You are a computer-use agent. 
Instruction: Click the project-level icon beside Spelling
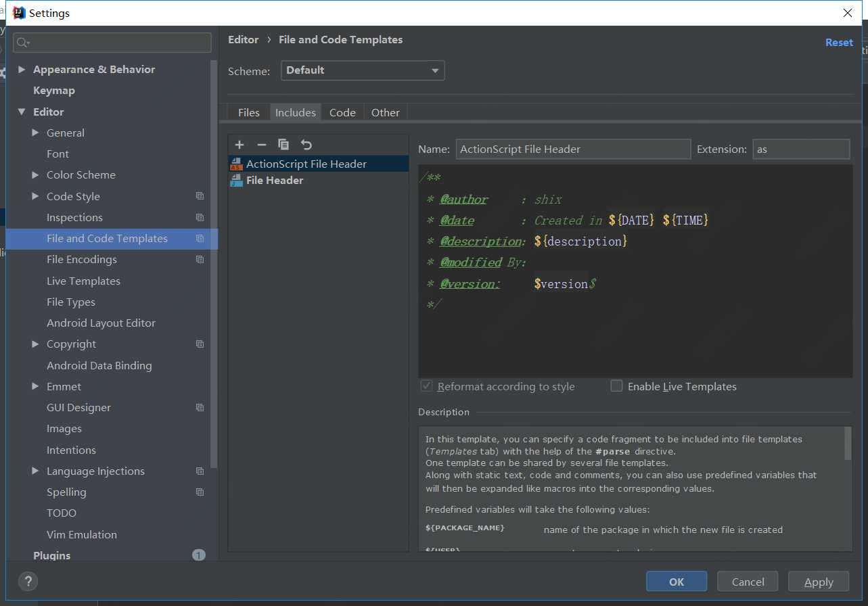(200, 492)
